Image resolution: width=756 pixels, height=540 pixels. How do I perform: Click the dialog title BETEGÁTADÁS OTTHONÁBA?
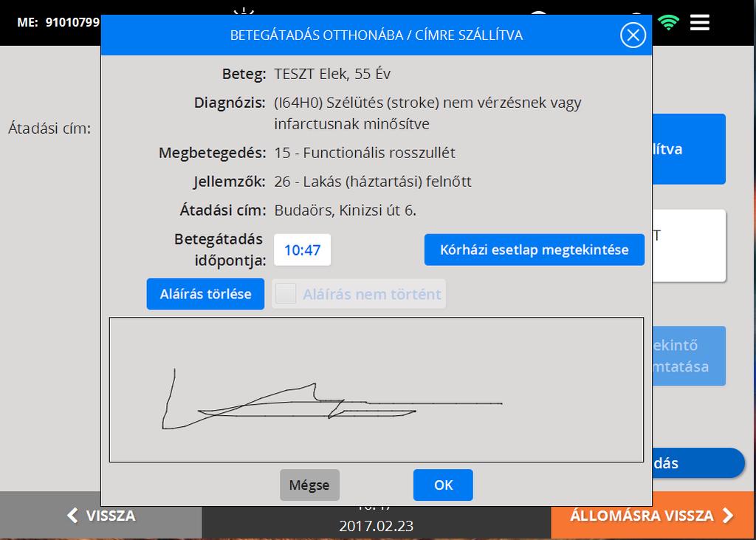(x=376, y=35)
